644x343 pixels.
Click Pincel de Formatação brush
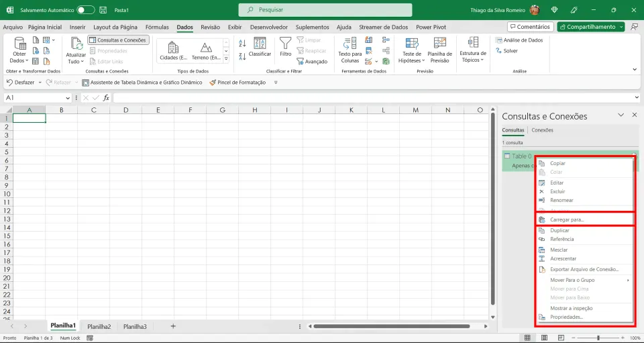coord(237,83)
